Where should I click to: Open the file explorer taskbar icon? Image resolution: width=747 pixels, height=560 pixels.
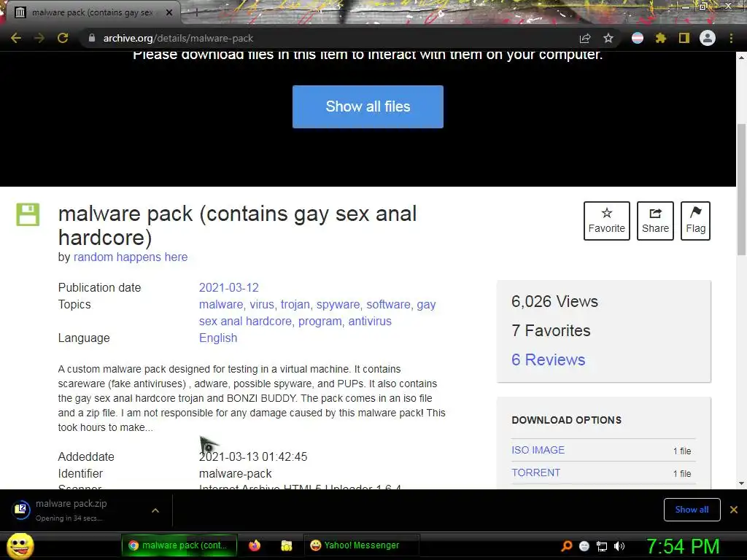click(x=286, y=545)
